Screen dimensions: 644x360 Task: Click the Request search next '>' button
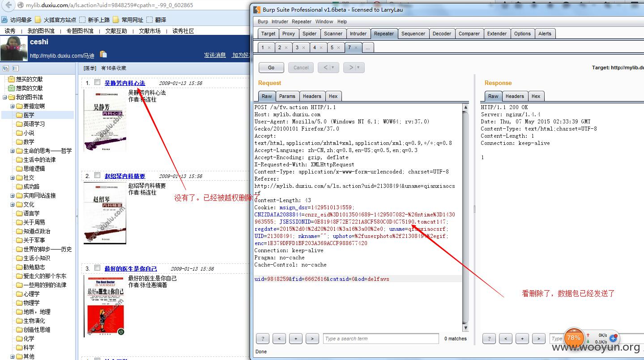[x=312, y=339]
